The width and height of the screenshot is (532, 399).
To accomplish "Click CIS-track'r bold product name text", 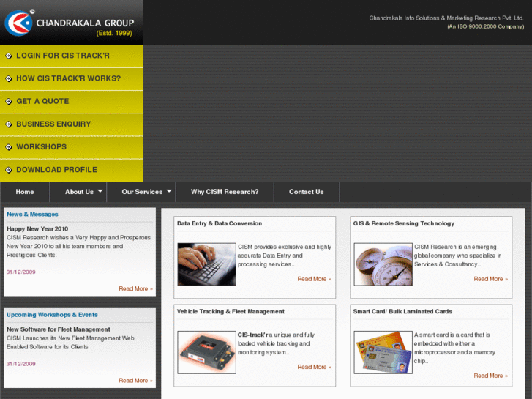I will coord(252,335).
